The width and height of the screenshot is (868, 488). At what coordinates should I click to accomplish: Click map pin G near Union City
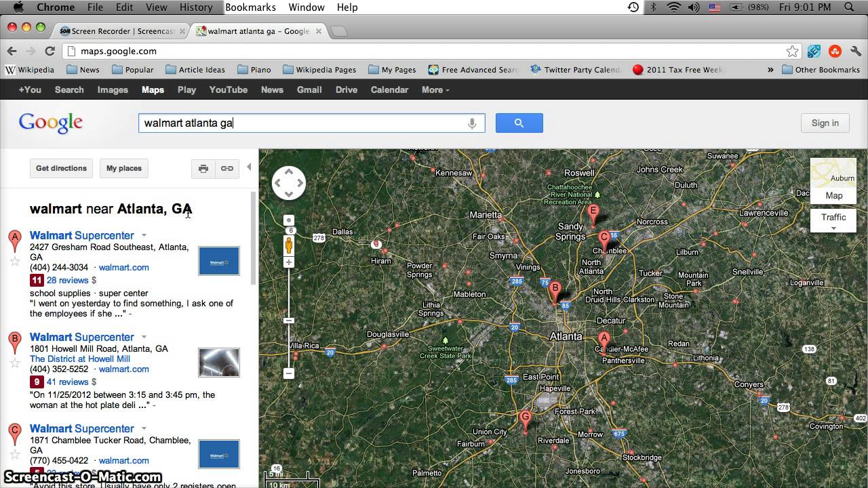525,420
